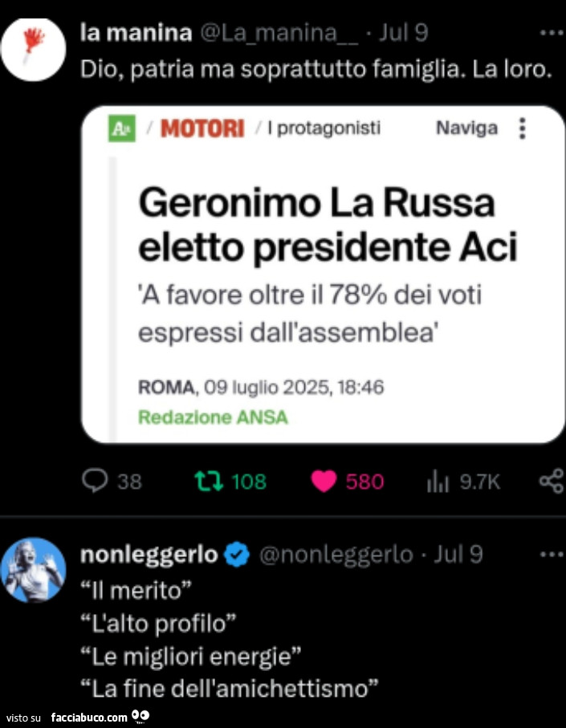566x728 pixels.
Task: Open more options on la manina tweet
Action: 552,33
